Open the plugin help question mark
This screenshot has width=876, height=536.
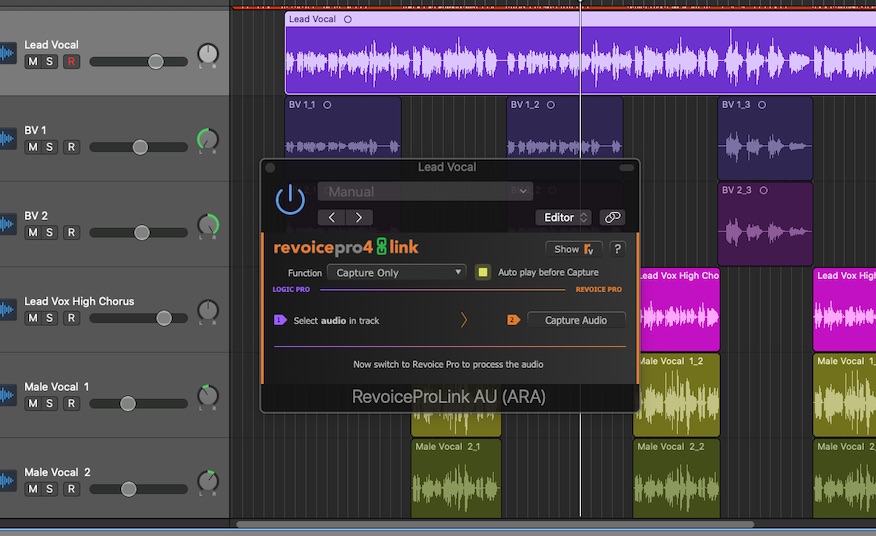tap(617, 249)
